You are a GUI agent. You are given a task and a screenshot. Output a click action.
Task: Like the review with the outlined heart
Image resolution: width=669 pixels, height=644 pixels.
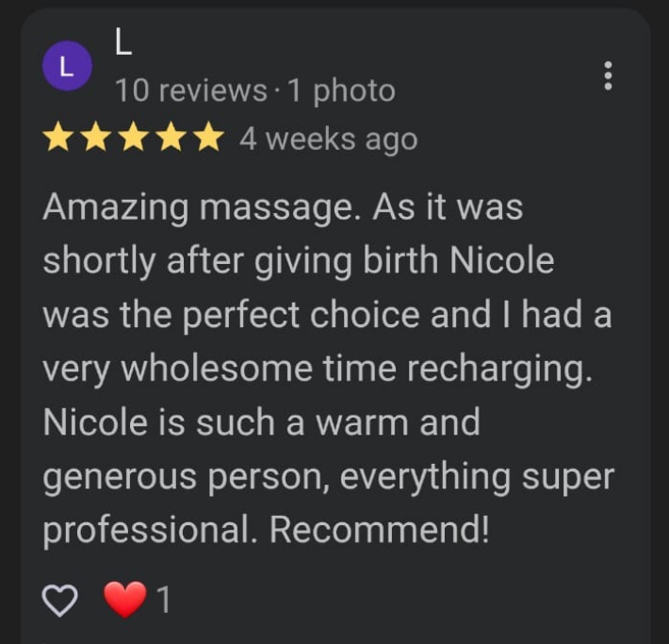(59, 600)
